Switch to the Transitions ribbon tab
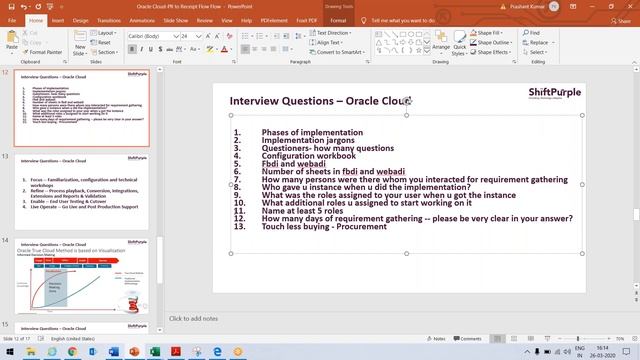The width and height of the screenshot is (640, 360). pyautogui.click(x=109, y=20)
